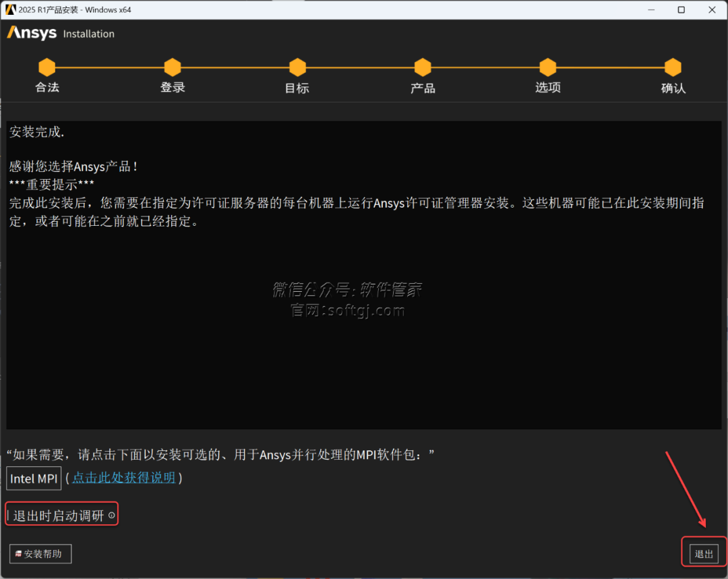The image size is (728, 579).
Task: Click the 目标 step hexagon
Action: pos(297,67)
